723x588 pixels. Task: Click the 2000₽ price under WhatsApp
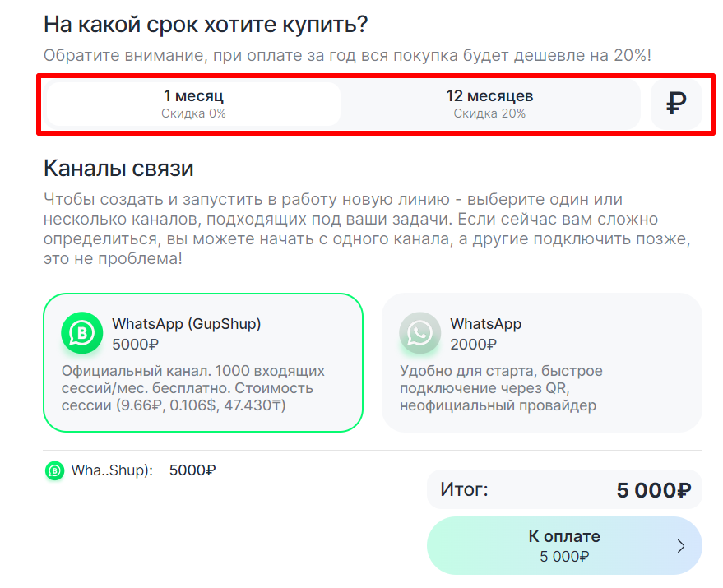pos(473,344)
